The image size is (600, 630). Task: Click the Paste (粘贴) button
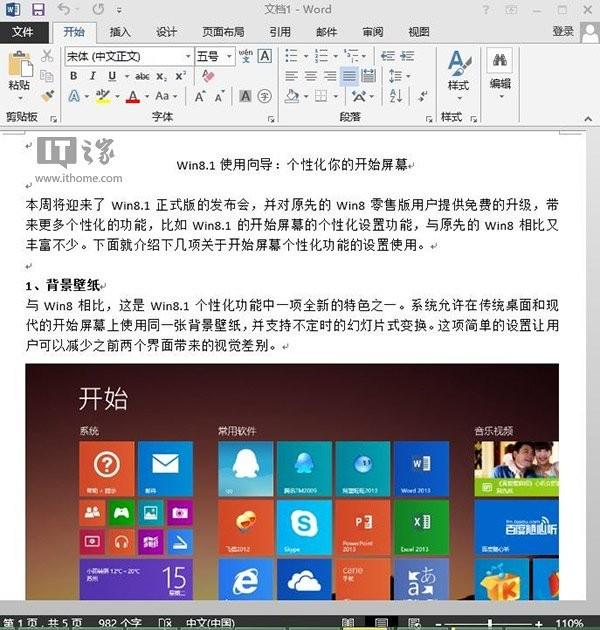(18, 71)
